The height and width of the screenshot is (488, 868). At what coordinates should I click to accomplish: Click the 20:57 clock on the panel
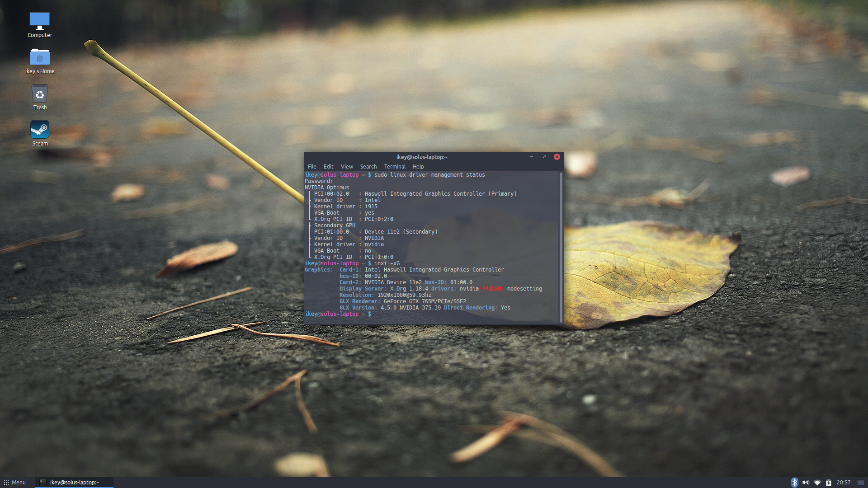tap(844, 483)
